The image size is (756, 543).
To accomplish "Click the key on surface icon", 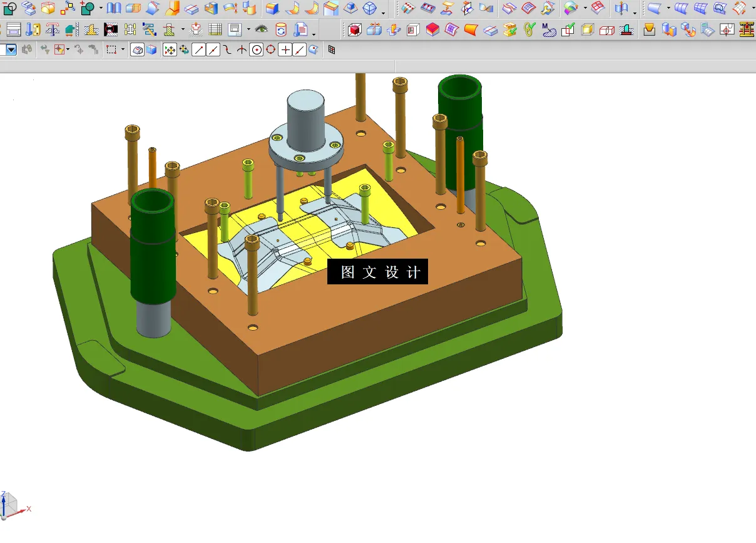I will [x=548, y=8].
